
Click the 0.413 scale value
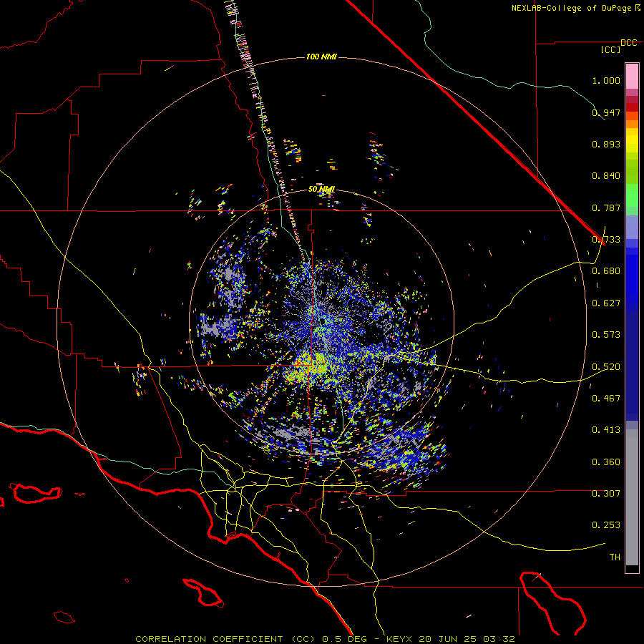point(606,430)
